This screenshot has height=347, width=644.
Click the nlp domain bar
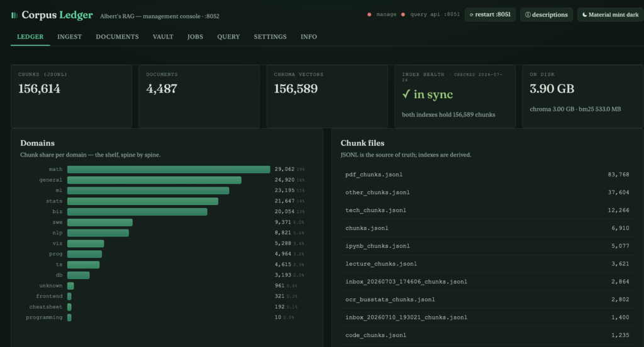click(x=98, y=233)
